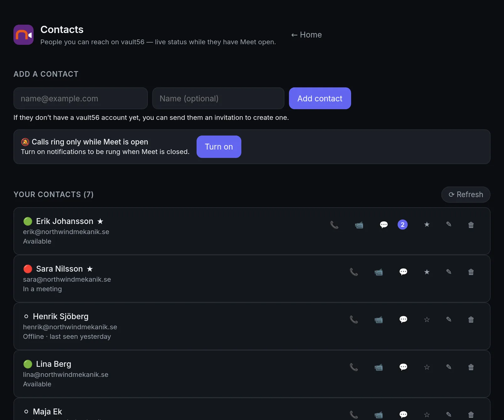Favorite Lina Berg with star toggle
The image size is (504, 420).
(x=427, y=367)
